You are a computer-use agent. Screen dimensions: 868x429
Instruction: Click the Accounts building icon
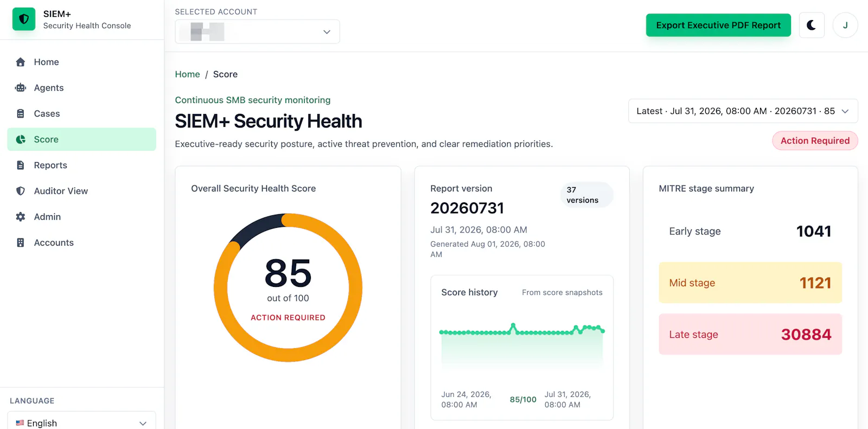pyautogui.click(x=21, y=242)
